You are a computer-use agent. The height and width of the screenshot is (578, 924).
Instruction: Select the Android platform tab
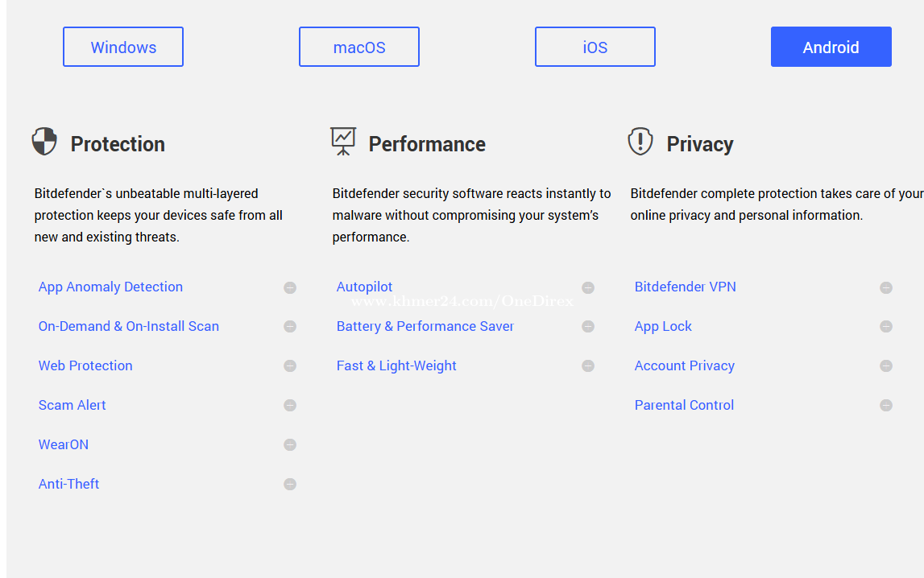point(831,47)
